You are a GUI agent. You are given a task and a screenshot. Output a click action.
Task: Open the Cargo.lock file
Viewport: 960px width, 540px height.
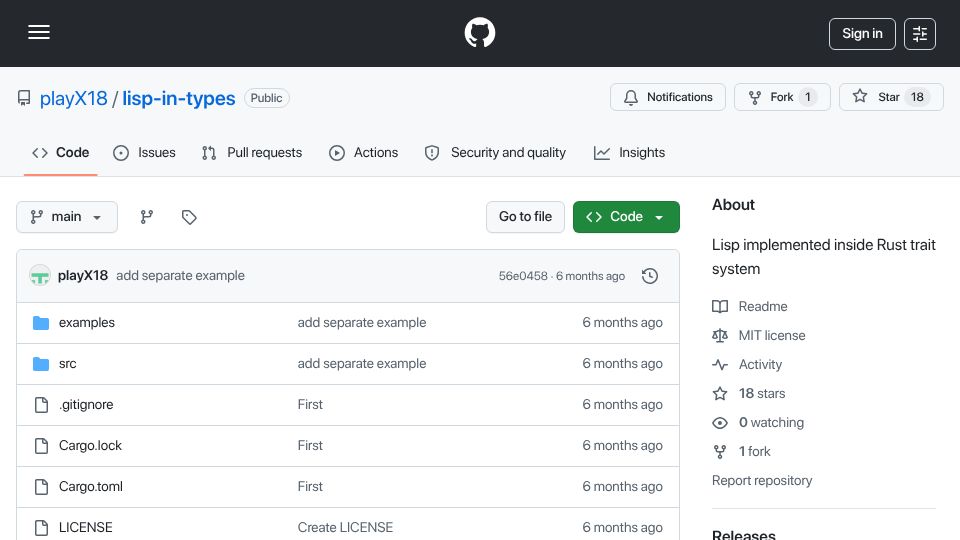[x=90, y=446]
